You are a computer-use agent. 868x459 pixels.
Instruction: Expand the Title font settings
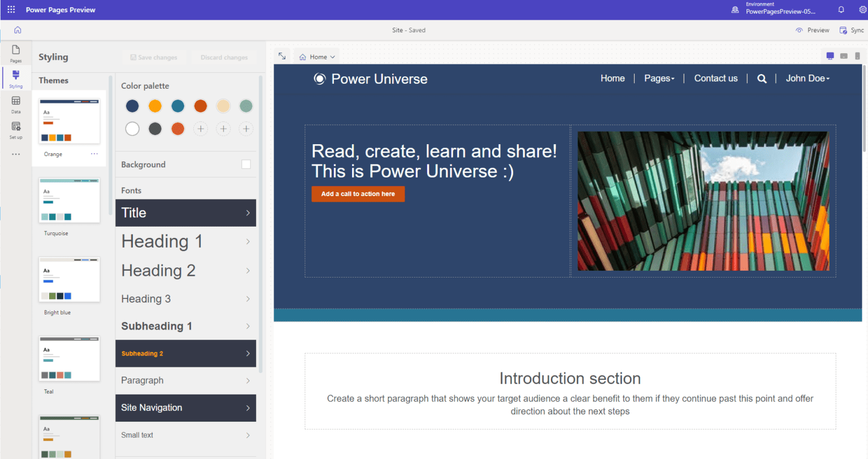coord(185,213)
